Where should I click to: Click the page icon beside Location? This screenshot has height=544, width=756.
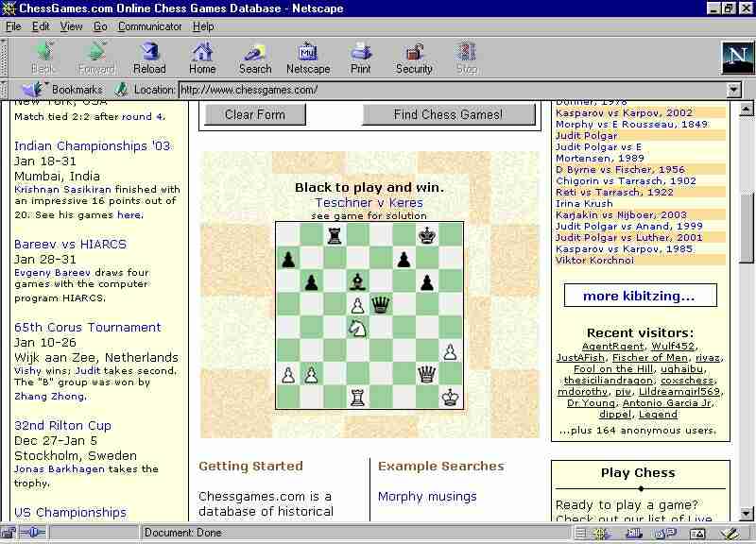pos(121,89)
